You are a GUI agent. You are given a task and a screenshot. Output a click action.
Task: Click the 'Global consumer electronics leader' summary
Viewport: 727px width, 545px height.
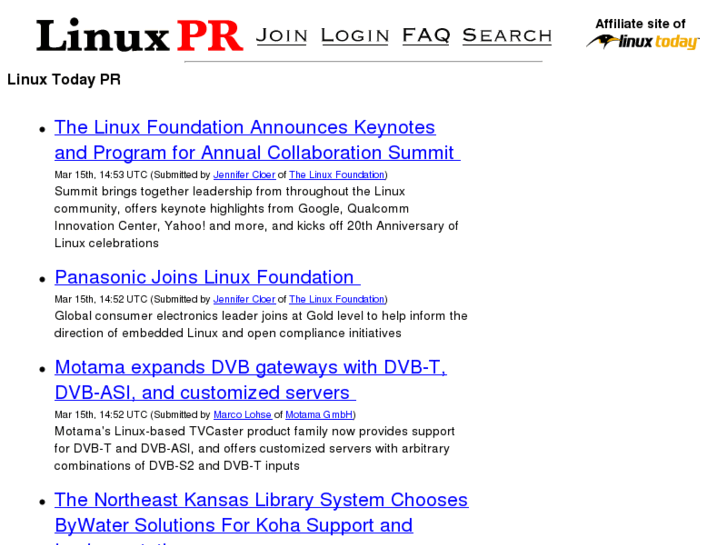261,324
